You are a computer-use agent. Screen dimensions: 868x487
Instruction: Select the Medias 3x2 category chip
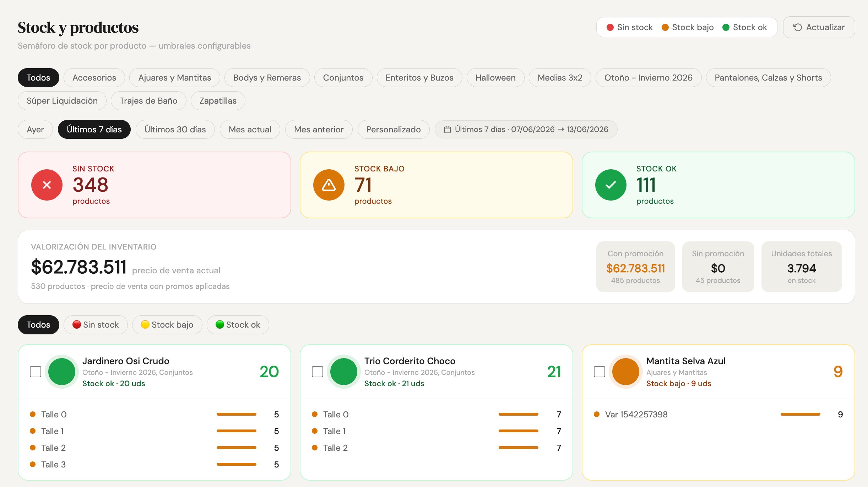coord(560,77)
